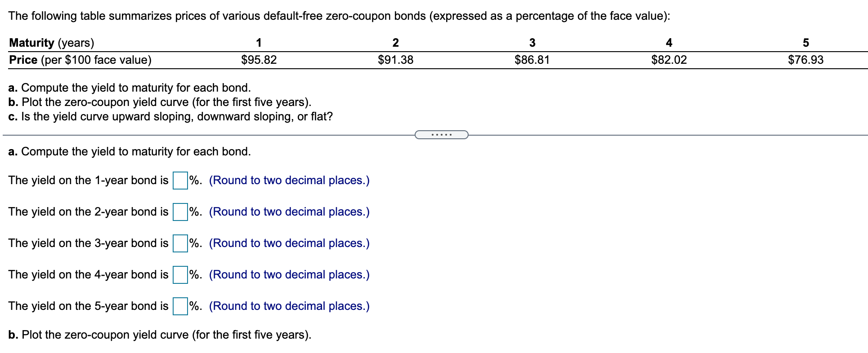Click the Price (per $100 face value) label
This screenshot has width=868, height=353.
coord(80,59)
